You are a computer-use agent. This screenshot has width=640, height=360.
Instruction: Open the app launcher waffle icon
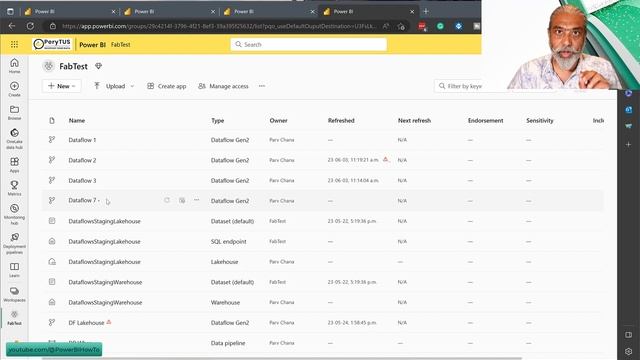point(14,44)
